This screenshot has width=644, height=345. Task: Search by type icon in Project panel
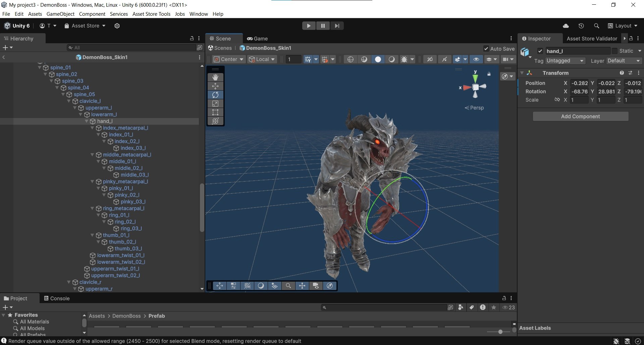tap(461, 307)
